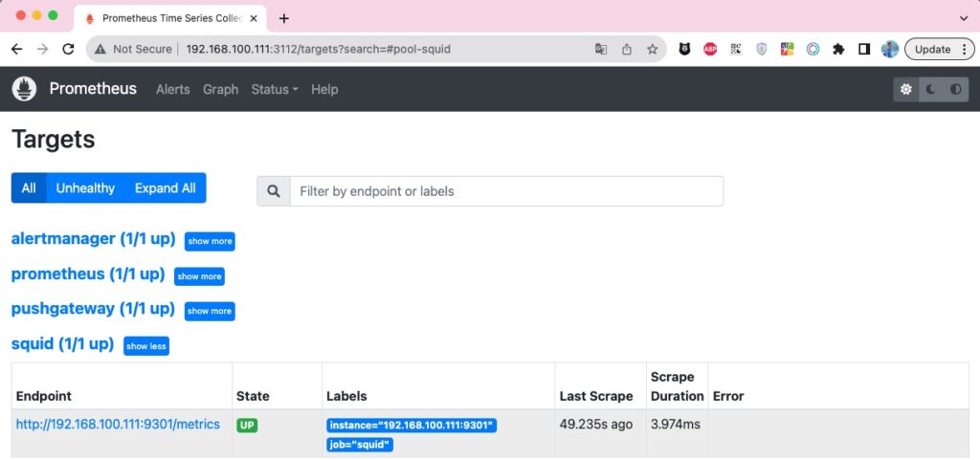
Task: Click the blue circular extension icon
Action: click(x=813, y=50)
